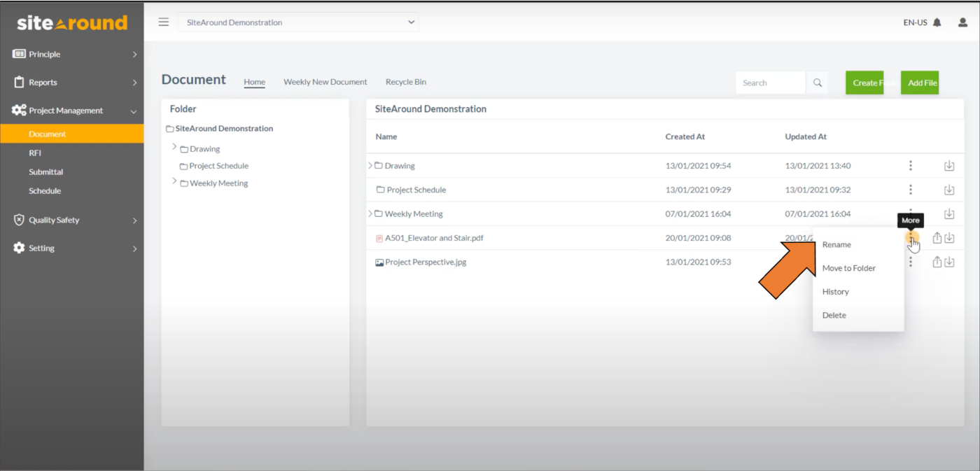Screen dimensions: 980x471
Task: Open the notifications bell icon
Action: [x=937, y=22]
